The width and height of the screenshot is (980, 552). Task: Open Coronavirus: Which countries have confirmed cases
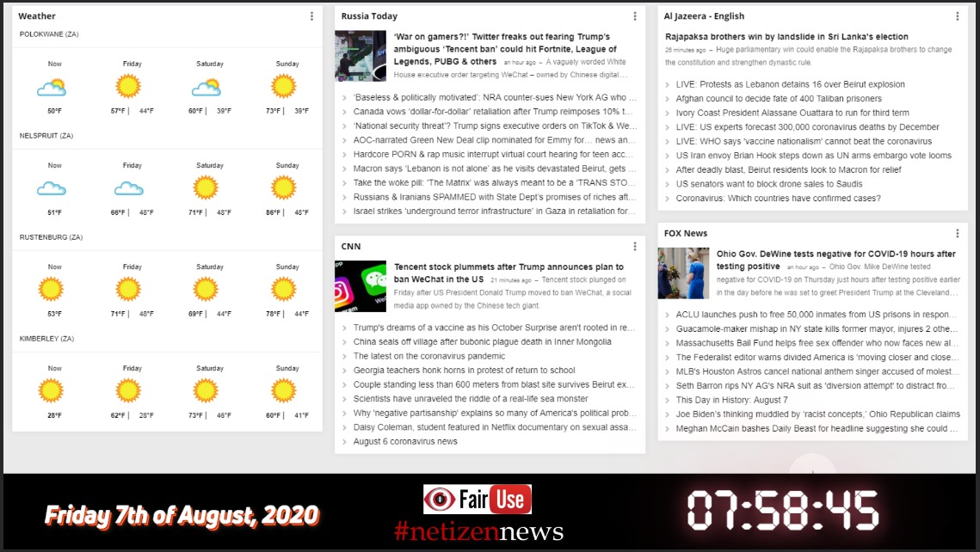(778, 198)
